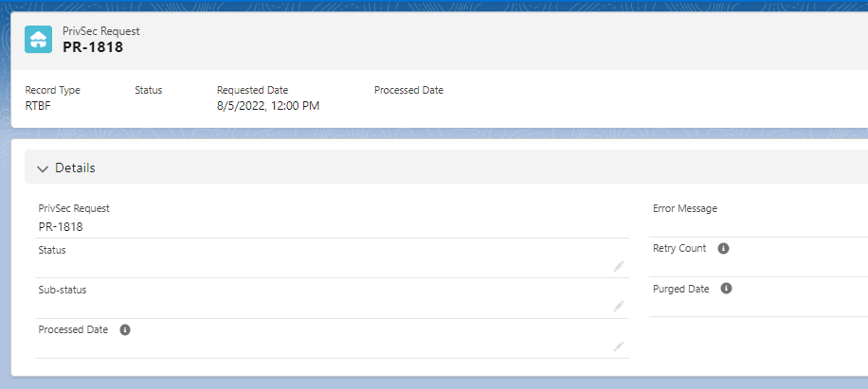Click the Requested Date value 8/5/2022
Screen dimensions: 868x389
[x=267, y=106]
